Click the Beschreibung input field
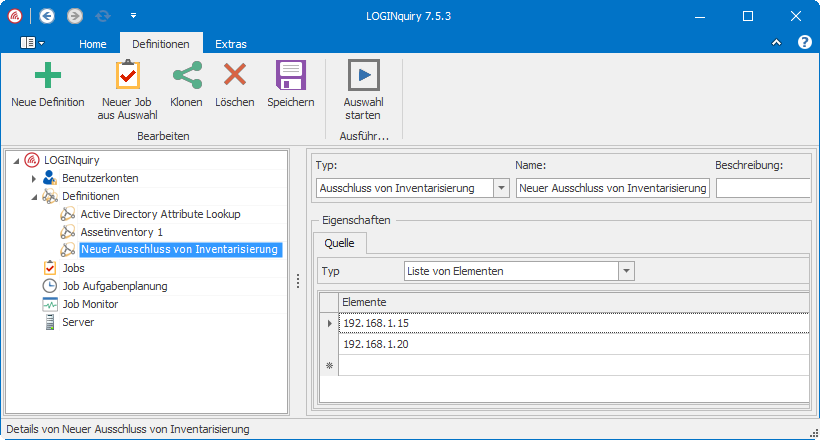 point(762,188)
